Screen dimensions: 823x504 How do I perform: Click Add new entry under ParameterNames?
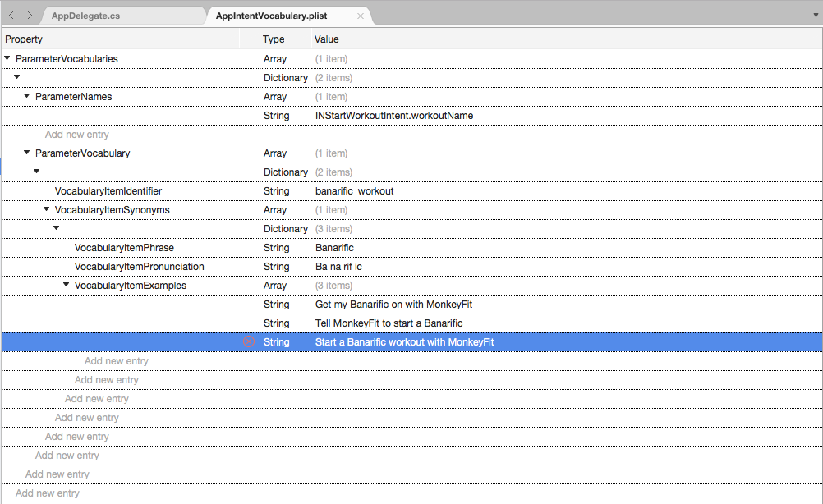[77, 135]
